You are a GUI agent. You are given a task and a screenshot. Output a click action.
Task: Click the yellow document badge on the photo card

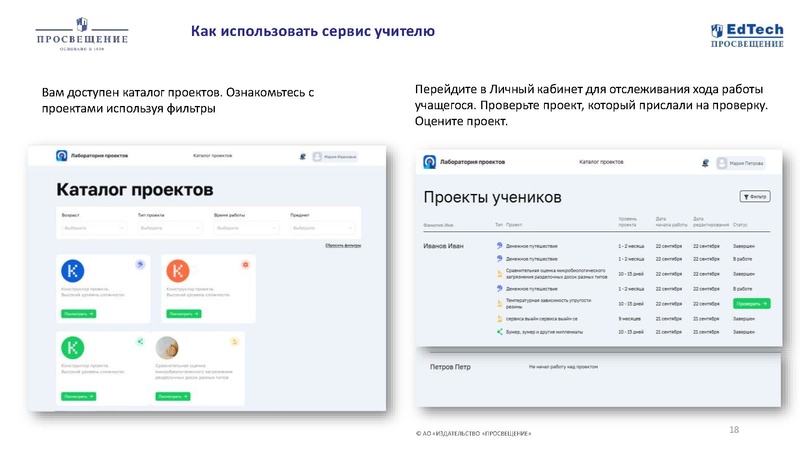[234, 341]
